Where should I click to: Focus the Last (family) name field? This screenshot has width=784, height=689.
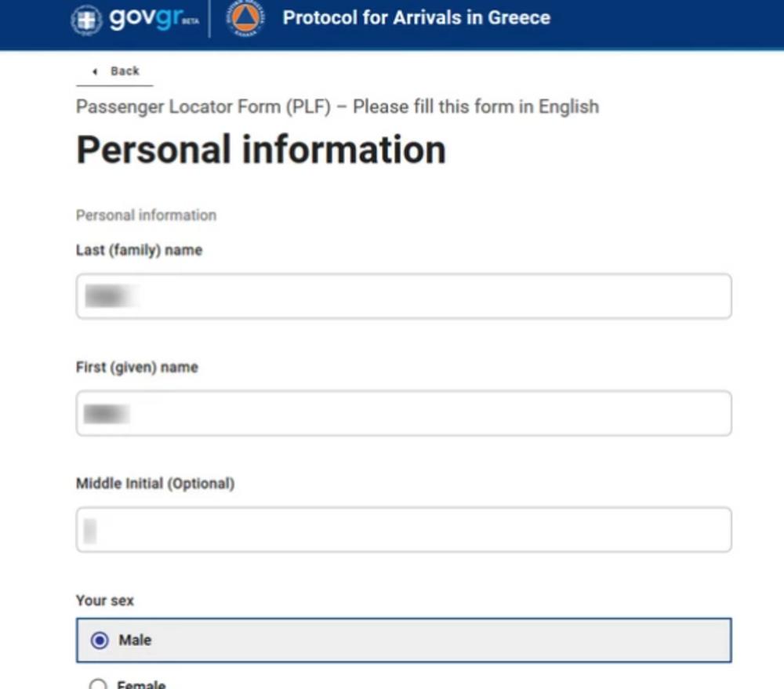click(x=404, y=296)
